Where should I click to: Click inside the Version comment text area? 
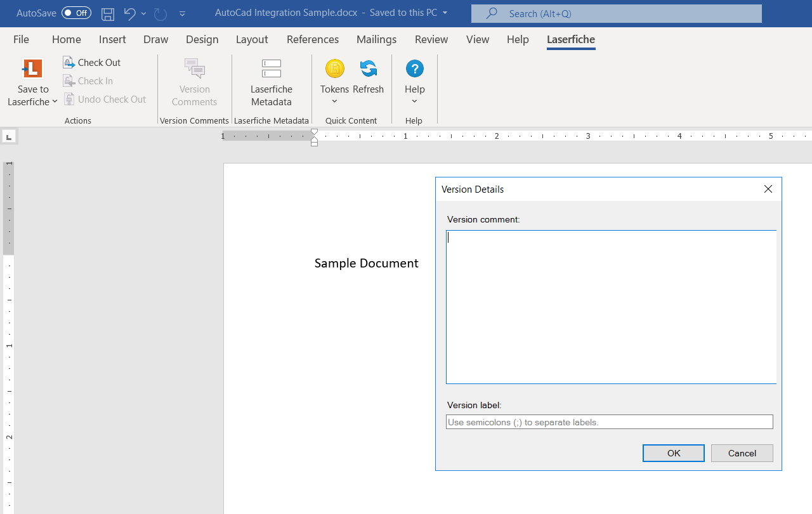tap(610, 307)
